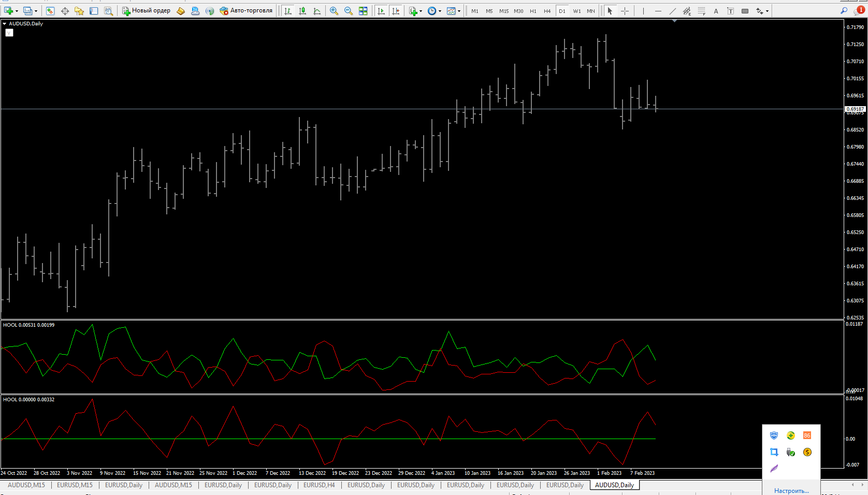Select the Horizontal Line drawing tool
The width and height of the screenshot is (868, 495).
point(658,11)
